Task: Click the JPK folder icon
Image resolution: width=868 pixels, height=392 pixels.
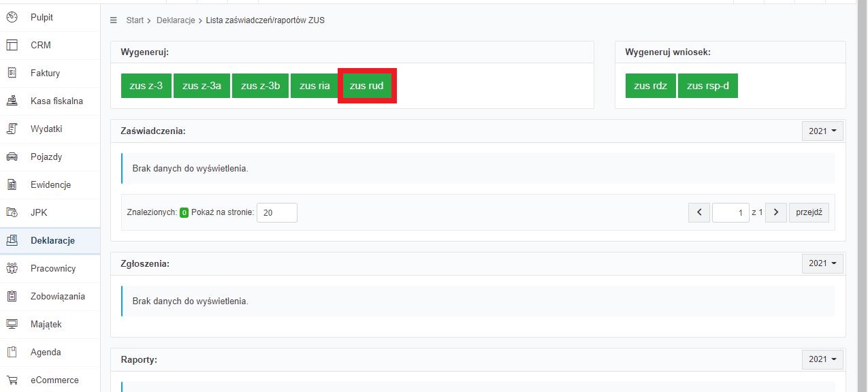Action: [x=12, y=212]
